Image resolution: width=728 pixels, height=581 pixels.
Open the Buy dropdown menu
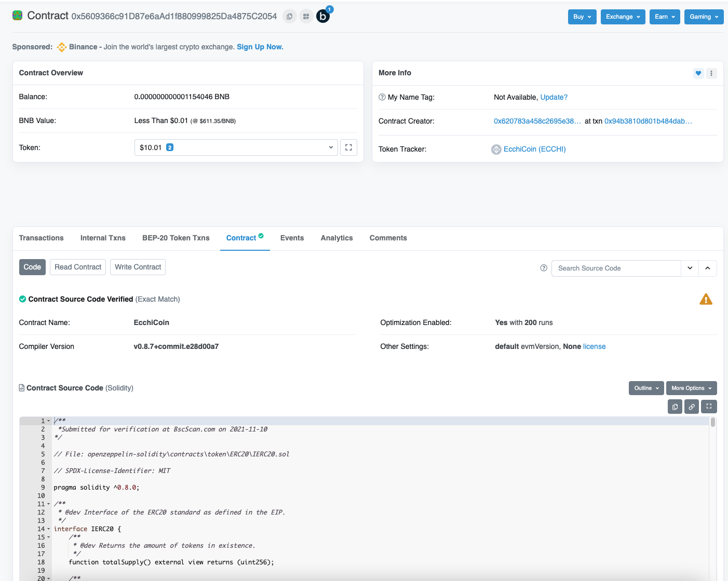pyautogui.click(x=582, y=17)
